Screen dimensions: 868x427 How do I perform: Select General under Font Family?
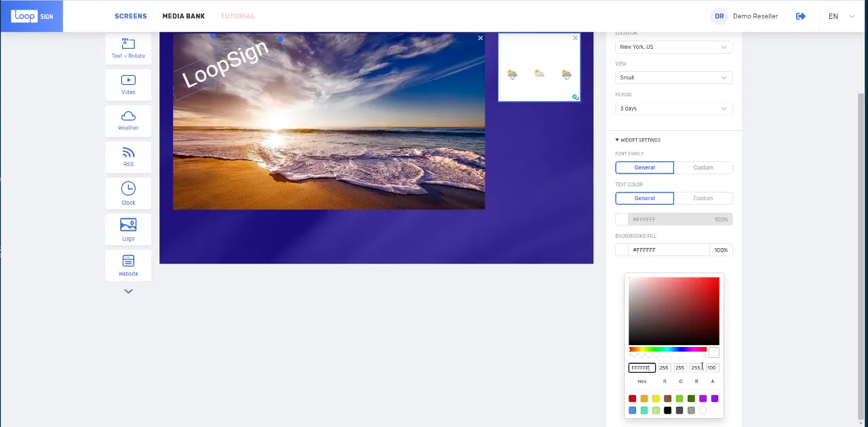(x=645, y=167)
